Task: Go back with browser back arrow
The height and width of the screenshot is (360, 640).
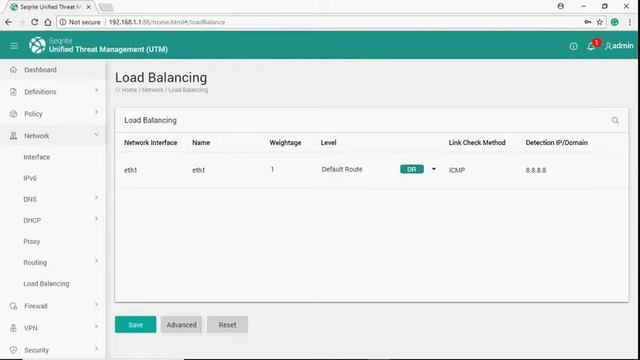Action: [9, 22]
